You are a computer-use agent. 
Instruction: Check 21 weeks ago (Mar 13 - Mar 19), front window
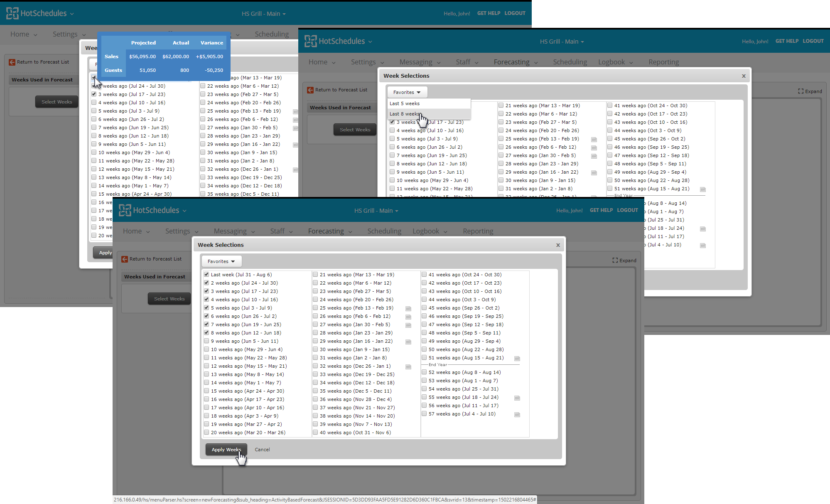[315, 274]
